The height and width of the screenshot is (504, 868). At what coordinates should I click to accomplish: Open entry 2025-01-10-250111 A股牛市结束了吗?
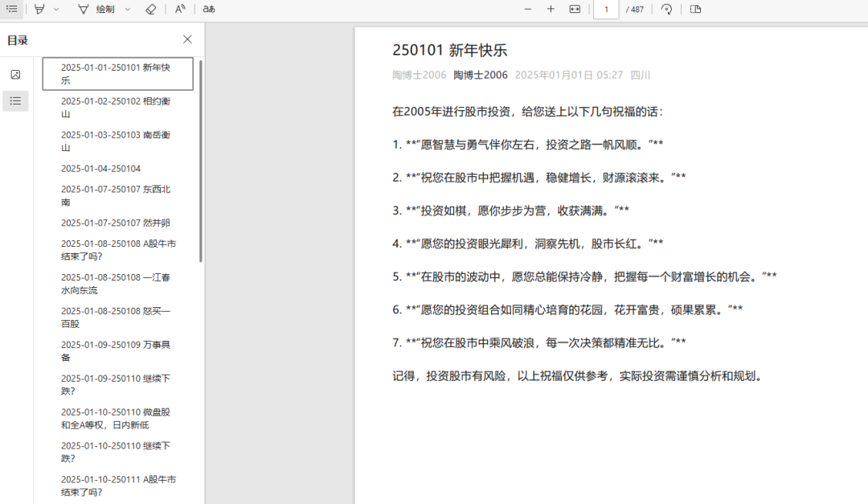click(x=118, y=486)
